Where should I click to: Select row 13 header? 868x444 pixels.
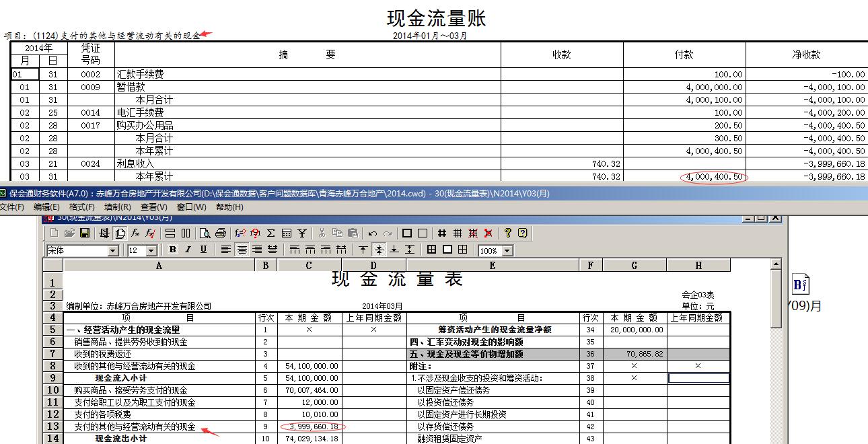(x=52, y=427)
